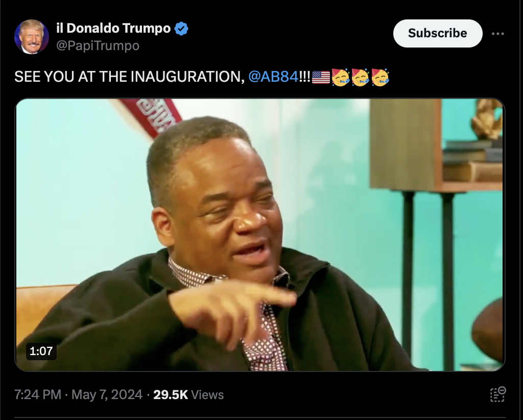Subscribe to il Donaldo Trumpo
The width and height of the screenshot is (523, 420).
click(438, 33)
